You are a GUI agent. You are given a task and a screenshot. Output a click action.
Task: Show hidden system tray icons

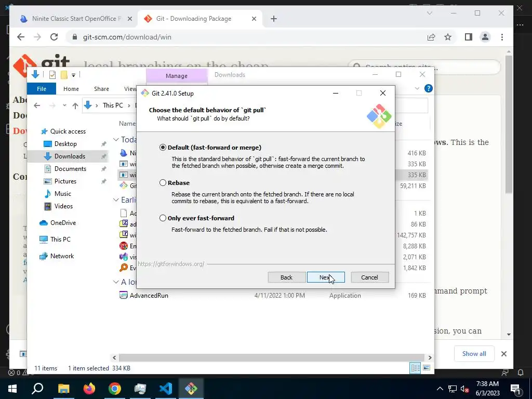(440, 389)
